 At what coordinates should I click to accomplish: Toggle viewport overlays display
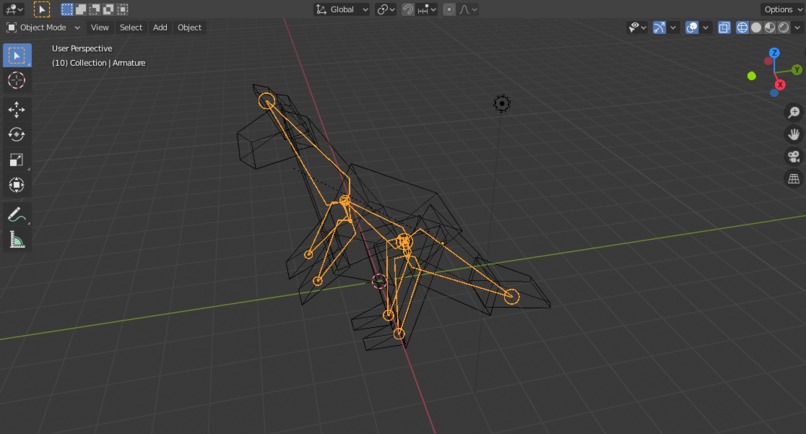coord(692,27)
